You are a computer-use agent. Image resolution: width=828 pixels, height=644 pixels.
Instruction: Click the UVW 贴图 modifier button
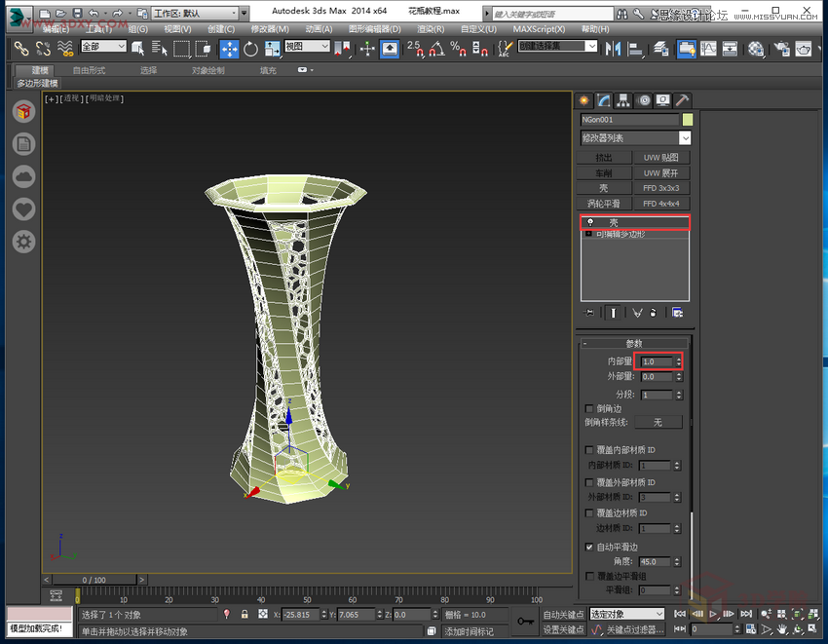coord(661,158)
